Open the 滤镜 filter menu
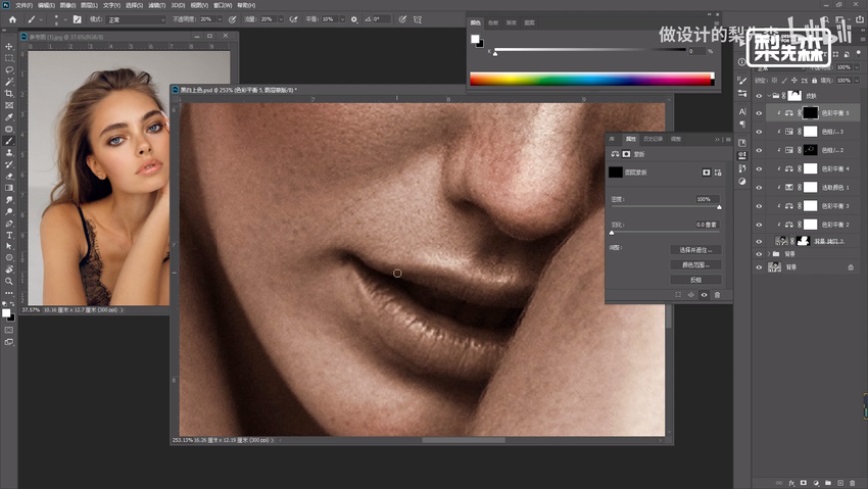Screen dimensions: 868x489 [158, 5]
